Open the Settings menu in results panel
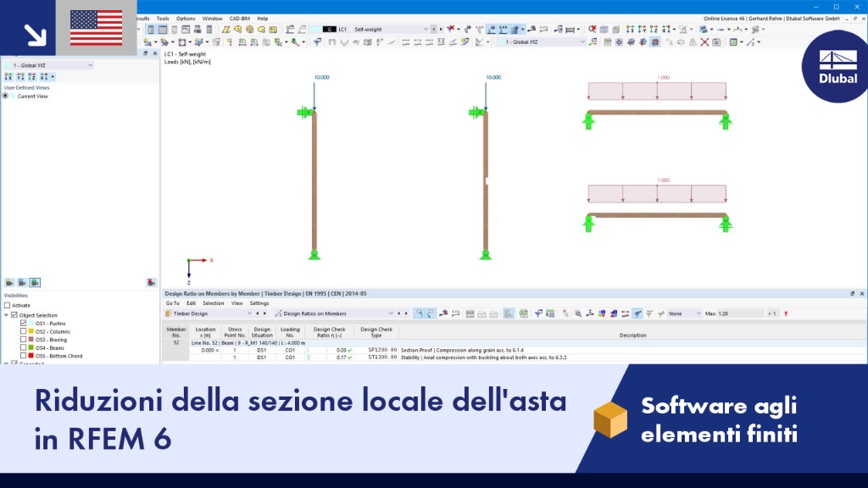 [259, 303]
